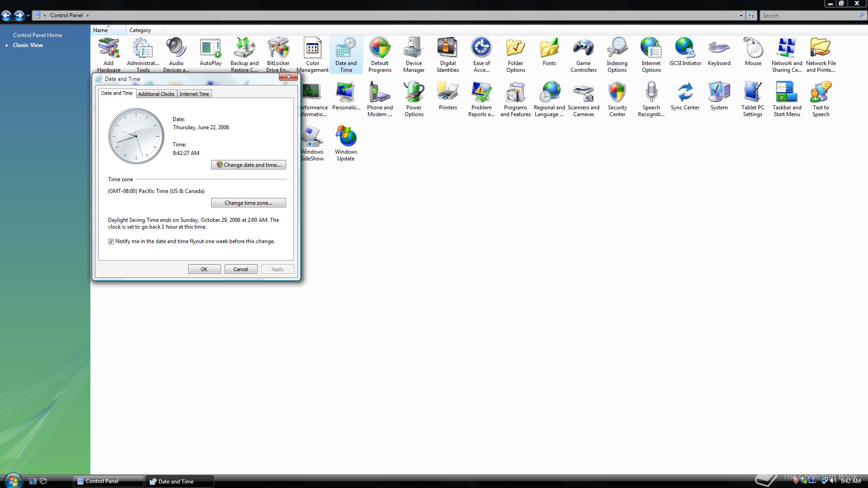Switch to the Internet Time tab
Image resolution: width=868 pixels, height=488 pixels.
click(194, 94)
